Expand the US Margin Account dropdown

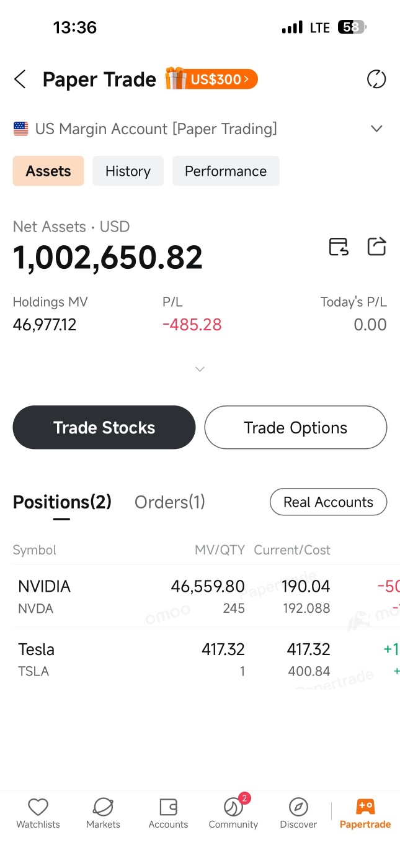click(376, 129)
